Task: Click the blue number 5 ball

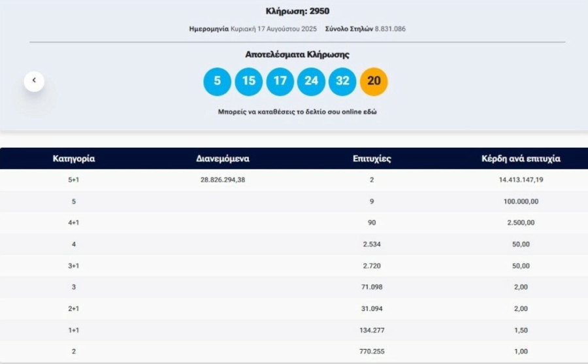Action: tap(217, 82)
